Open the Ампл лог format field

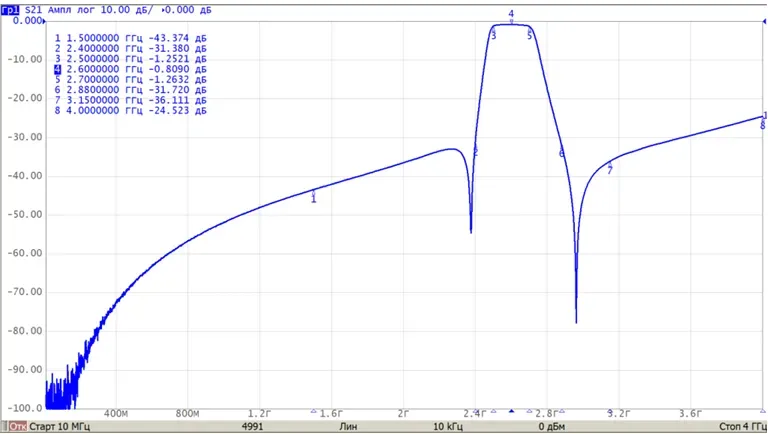(x=72, y=10)
